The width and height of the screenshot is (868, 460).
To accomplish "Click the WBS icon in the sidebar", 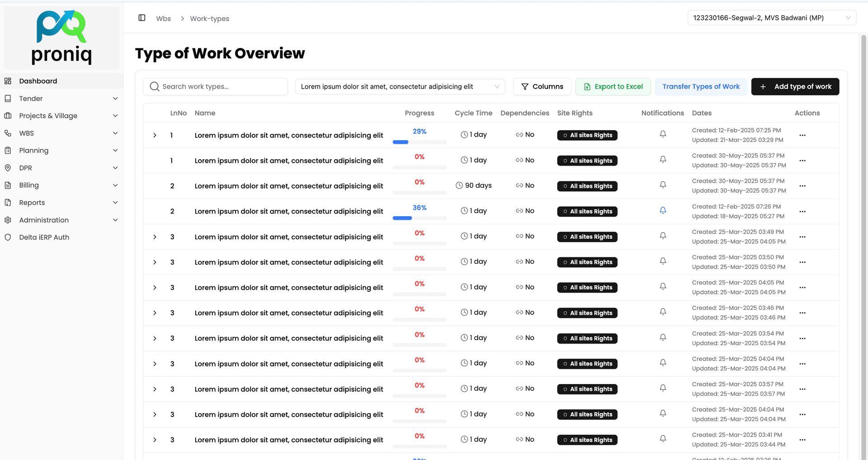I will 8,133.
